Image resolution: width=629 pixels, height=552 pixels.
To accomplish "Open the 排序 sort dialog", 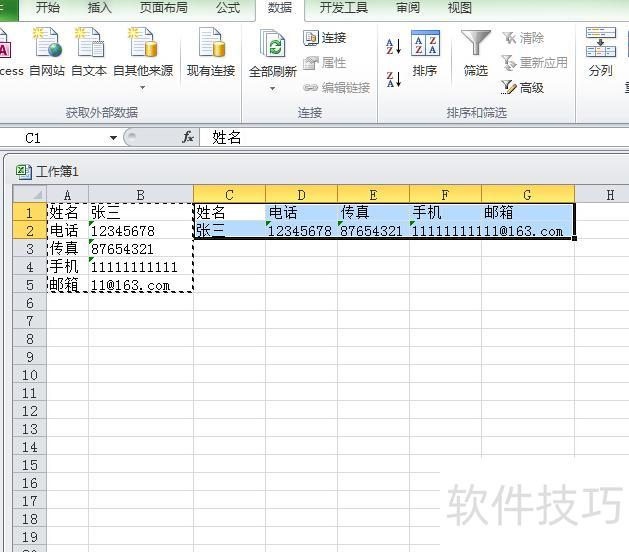I will 425,53.
